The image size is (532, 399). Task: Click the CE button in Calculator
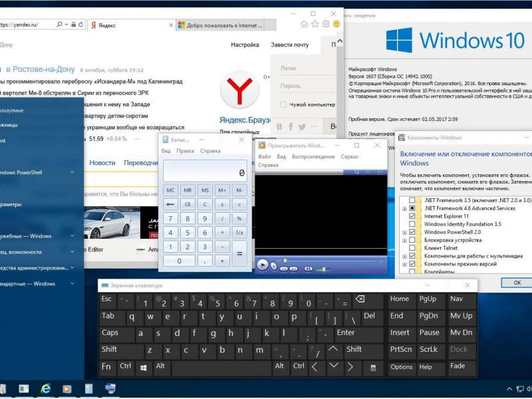(x=188, y=204)
